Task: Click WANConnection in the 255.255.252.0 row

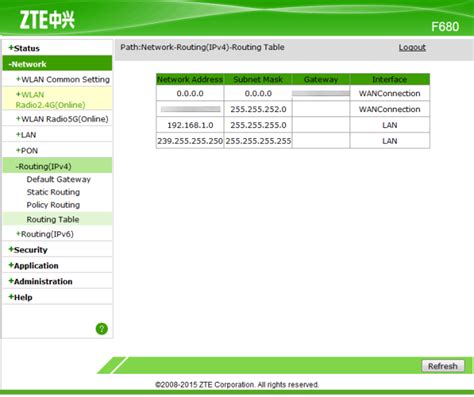Action: 390,109
